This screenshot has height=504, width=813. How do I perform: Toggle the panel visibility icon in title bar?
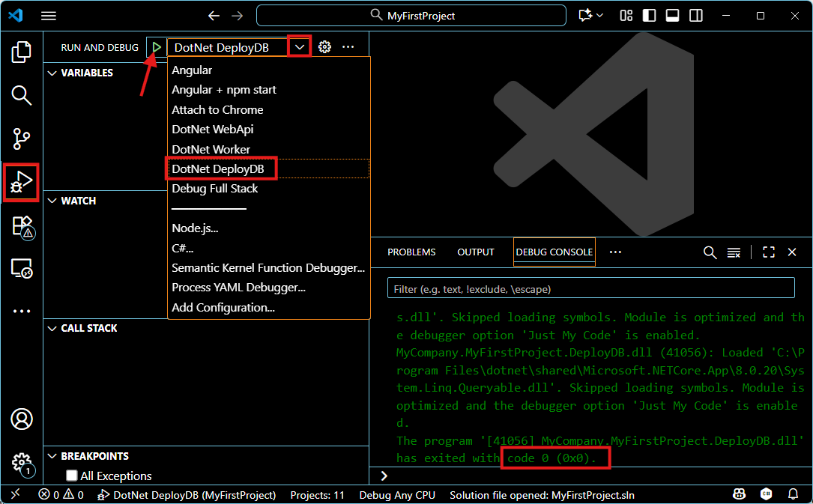pos(672,15)
